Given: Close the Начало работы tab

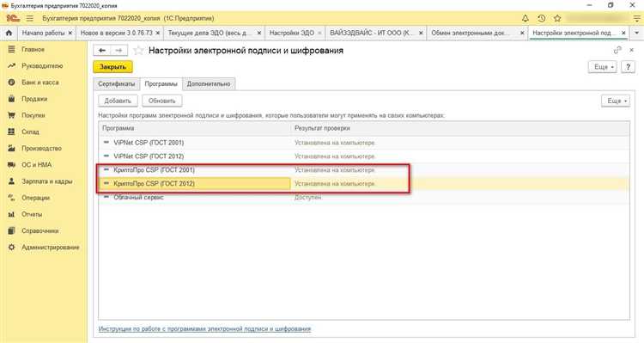Looking at the screenshot, I should [70, 33].
